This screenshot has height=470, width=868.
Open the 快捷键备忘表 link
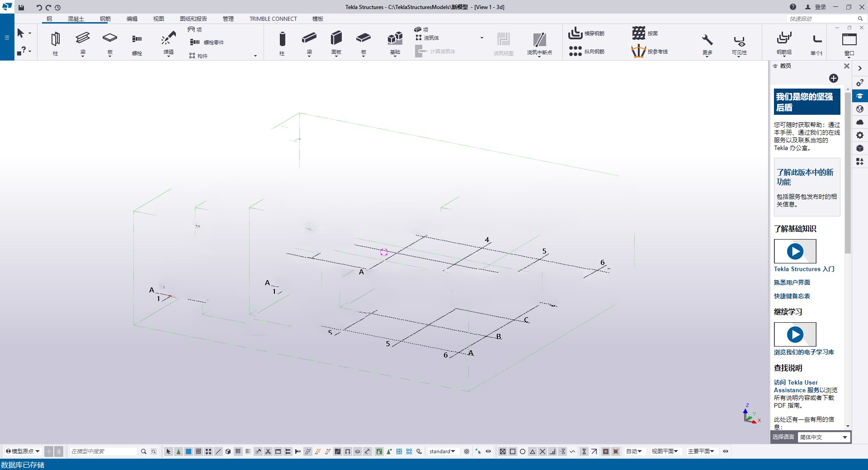[792, 296]
